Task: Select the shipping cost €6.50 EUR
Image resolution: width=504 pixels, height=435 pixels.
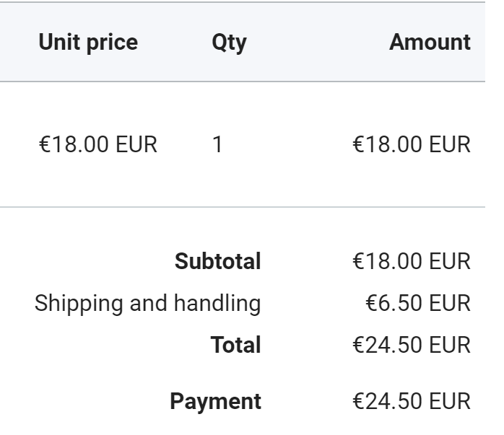Action: 418,303
